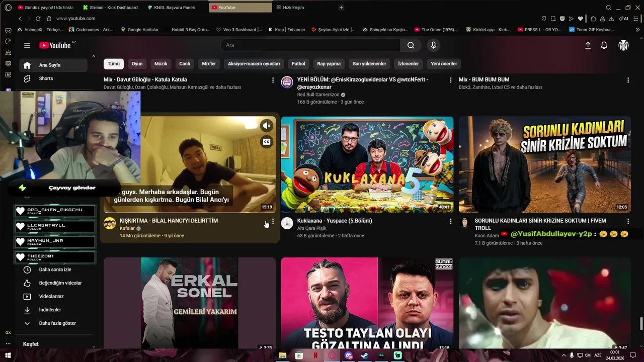This screenshot has height=362, width=644.
Task: Open options for the Kuklaxana video
Action: point(450,221)
